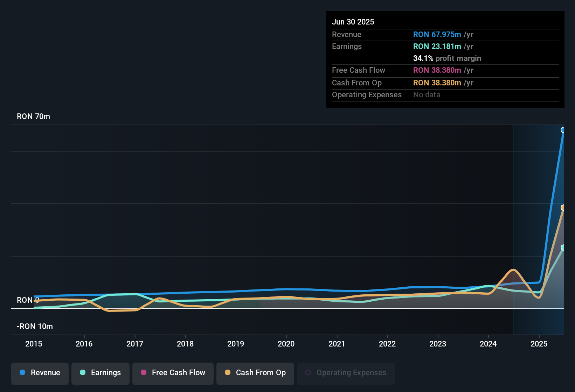The width and height of the screenshot is (575, 392).
Task: Toggle the Earnings series off
Action: click(101, 373)
